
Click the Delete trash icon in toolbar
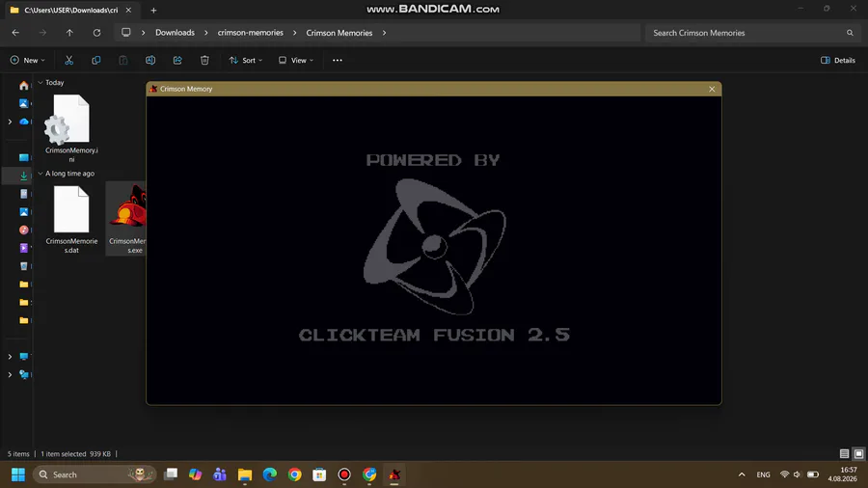click(x=204, y=61)
